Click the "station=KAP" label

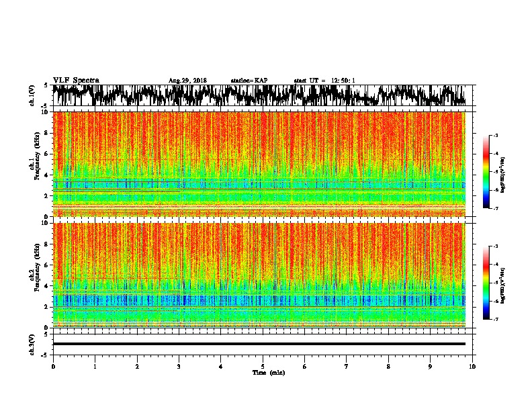point(249,81)
